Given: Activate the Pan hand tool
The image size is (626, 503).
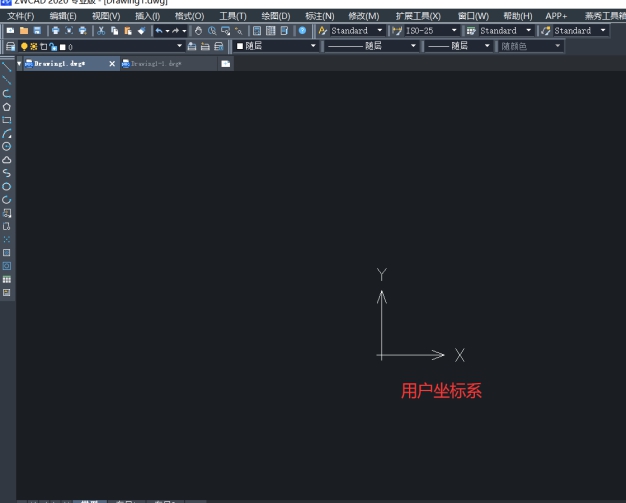Looking at the screenshot, I should (x=198, y=31).
